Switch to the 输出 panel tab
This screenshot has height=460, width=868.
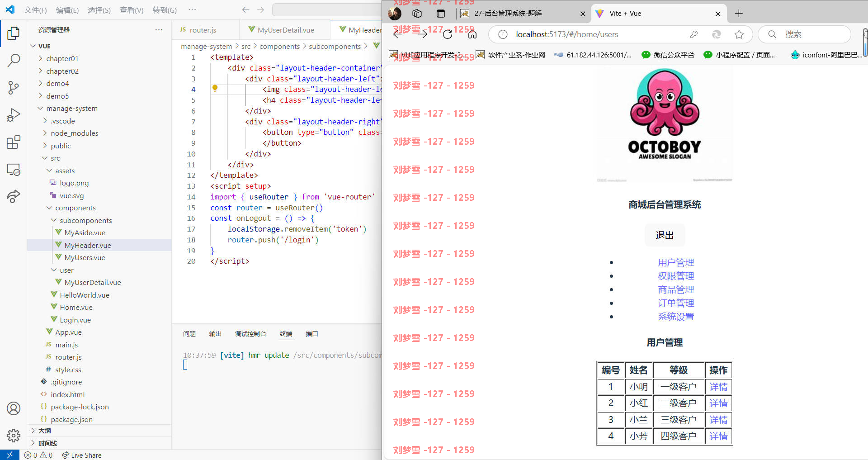[x=215, y=334]
